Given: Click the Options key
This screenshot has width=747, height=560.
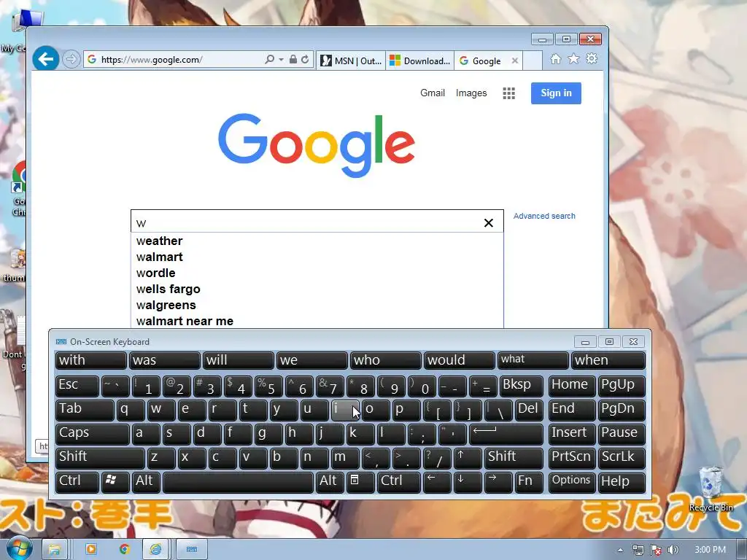Looking at the screenshot, I should click(x=571, y=482).
